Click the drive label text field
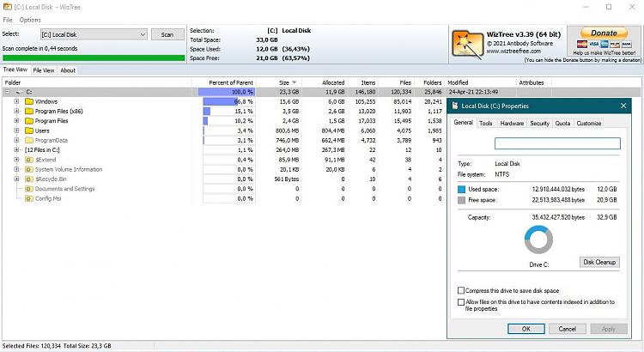This screenshot has height=352, width=644. click(557, 143)
